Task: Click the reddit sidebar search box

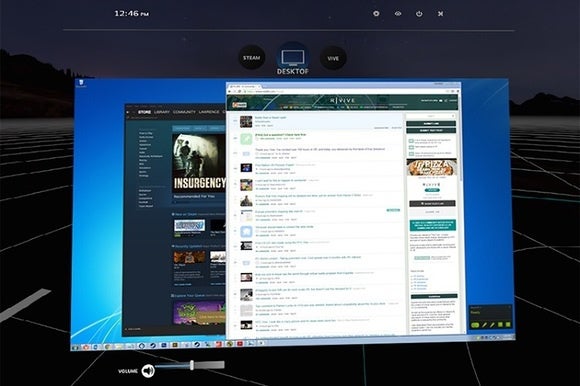Action: point(431,116)
